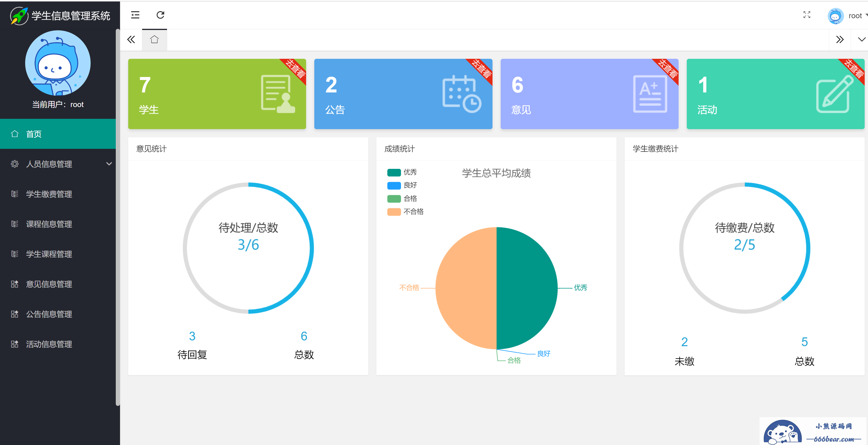This screenshot has height=445, width=868.
Task: Click the 未缴 count label
Action: click(x=684, y=361)
